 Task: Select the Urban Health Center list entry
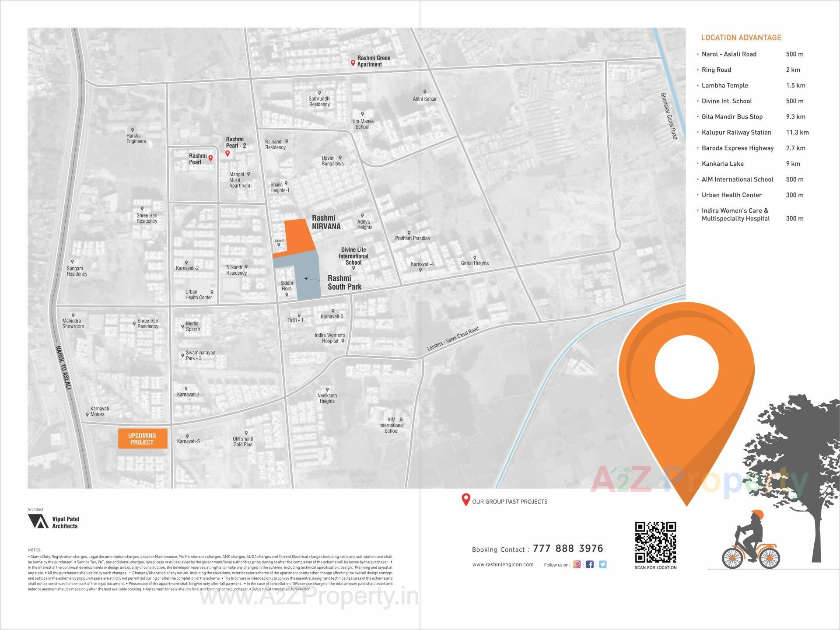tap(731, 195)
